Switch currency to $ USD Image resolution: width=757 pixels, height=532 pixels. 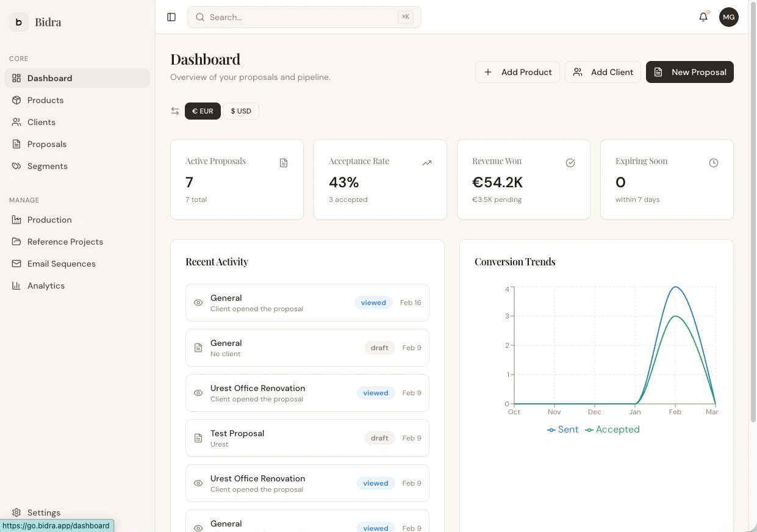(x=241, y=111)
